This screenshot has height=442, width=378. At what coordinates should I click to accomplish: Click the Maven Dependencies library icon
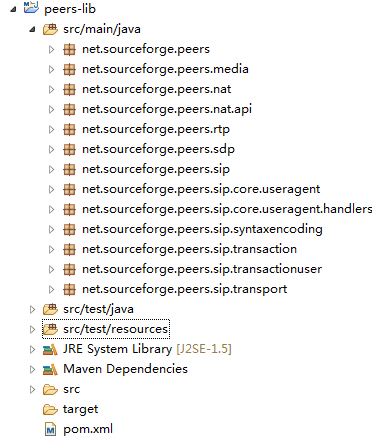[50, 369]
